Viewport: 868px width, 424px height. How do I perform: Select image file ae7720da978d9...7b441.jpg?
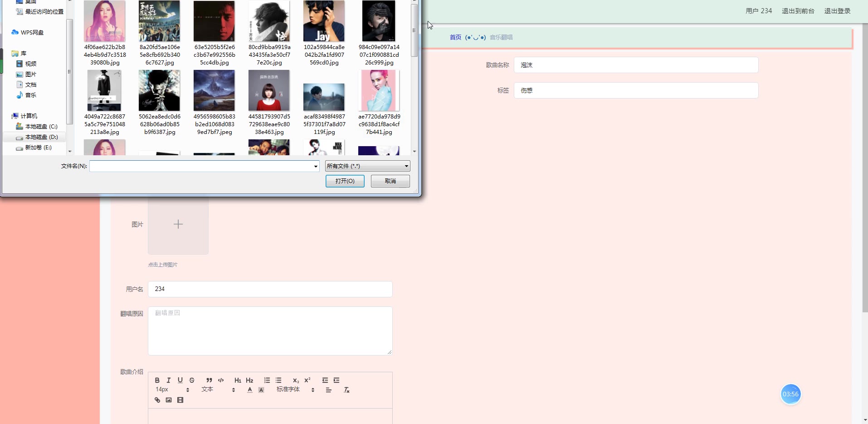click(379, 103)
